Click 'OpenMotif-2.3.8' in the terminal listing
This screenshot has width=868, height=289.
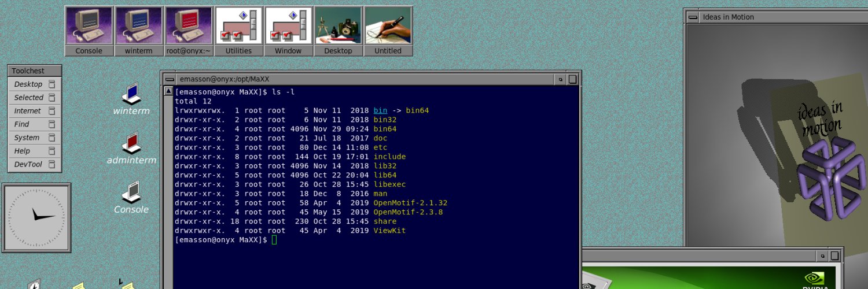(x=408, y=212)
